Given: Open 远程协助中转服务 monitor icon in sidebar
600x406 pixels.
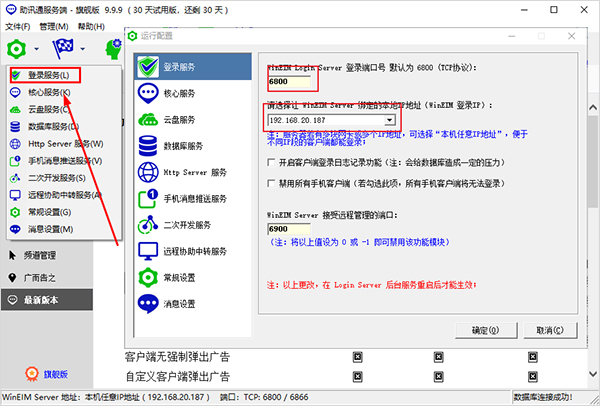Looking at the screenshot, I should coord(148,251).
